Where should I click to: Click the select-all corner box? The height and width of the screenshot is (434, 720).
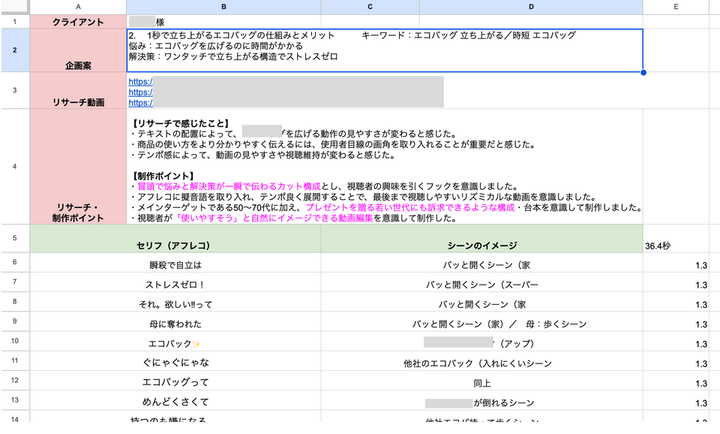tap(15, 7)
